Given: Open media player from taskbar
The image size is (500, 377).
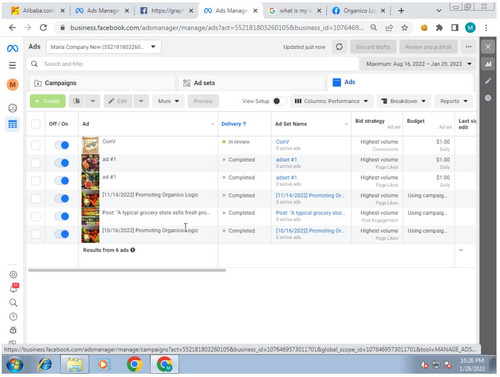Looking at the screenshot, I should [x=104, y=364].
